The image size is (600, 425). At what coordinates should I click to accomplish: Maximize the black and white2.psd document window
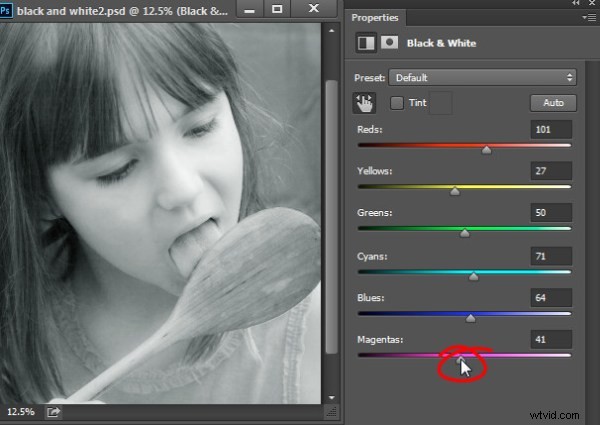pyautogui.click(x=277, y=8)
